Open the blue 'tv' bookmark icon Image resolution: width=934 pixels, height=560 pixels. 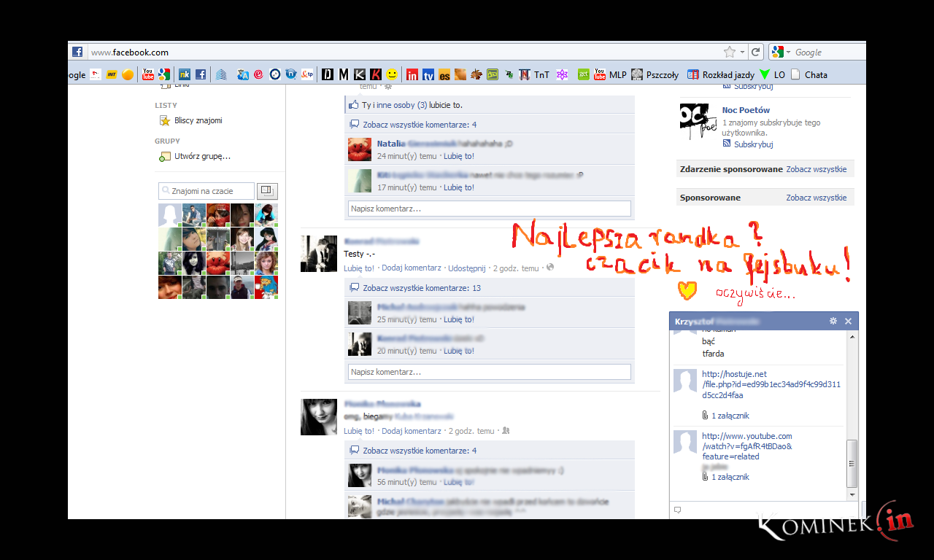pyautogui.click(x=428, y=74)
